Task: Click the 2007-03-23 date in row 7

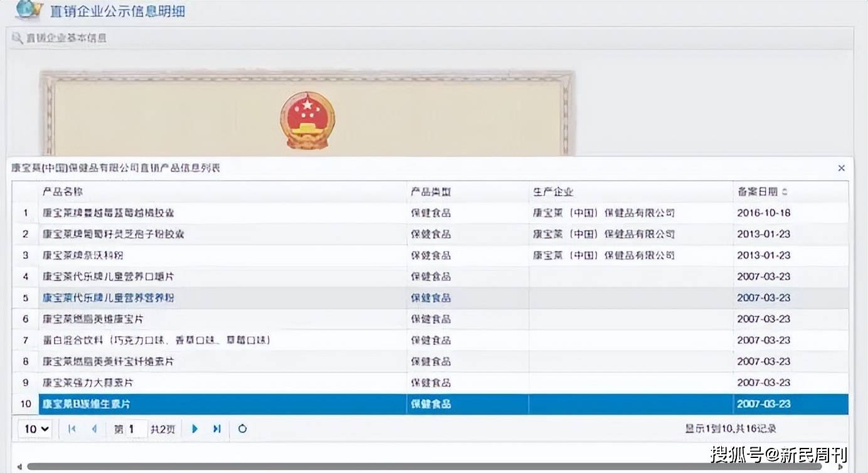Action: pyautogui.click(x=764, y=341)
